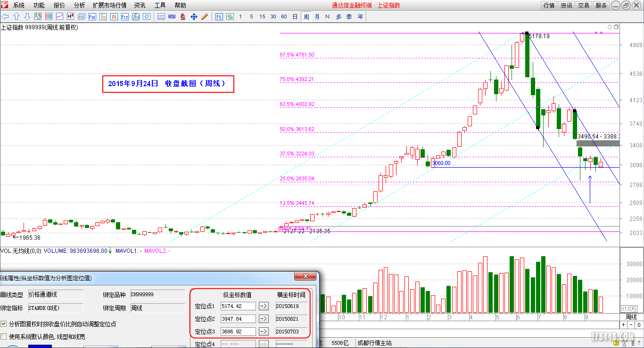Screen dimensions: 644x348
Task: Click the 定位点1 value field 5174.42
Action: [x=238, y=306]
